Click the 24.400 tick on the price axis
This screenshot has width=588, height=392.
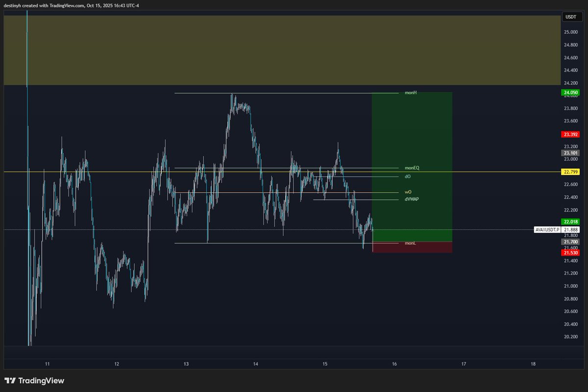click(x=570, y=71)
